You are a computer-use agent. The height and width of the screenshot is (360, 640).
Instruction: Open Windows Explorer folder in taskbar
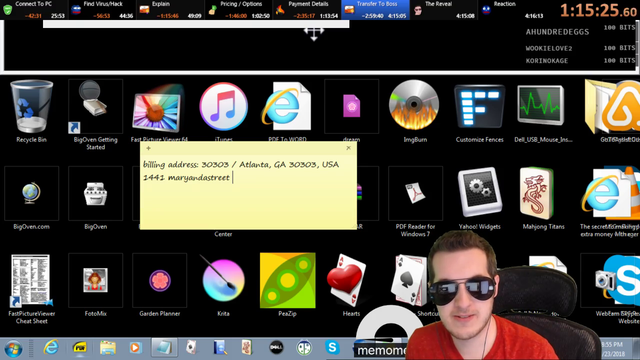coord(108,348)
